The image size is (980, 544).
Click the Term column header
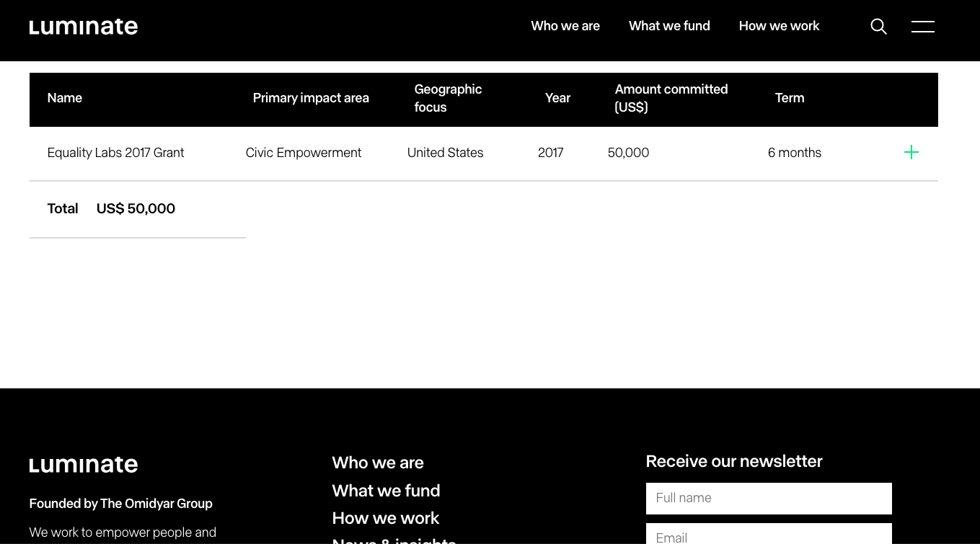coord(790,98)
